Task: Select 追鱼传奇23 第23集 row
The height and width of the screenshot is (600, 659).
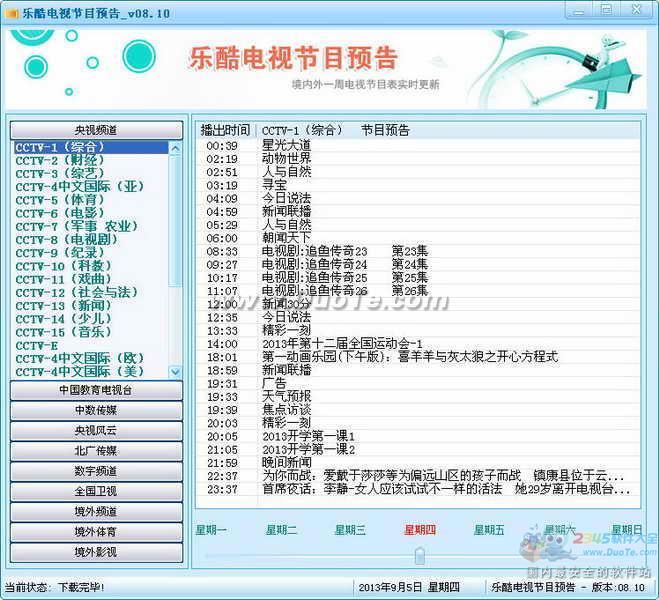Action: click(418, 251)
